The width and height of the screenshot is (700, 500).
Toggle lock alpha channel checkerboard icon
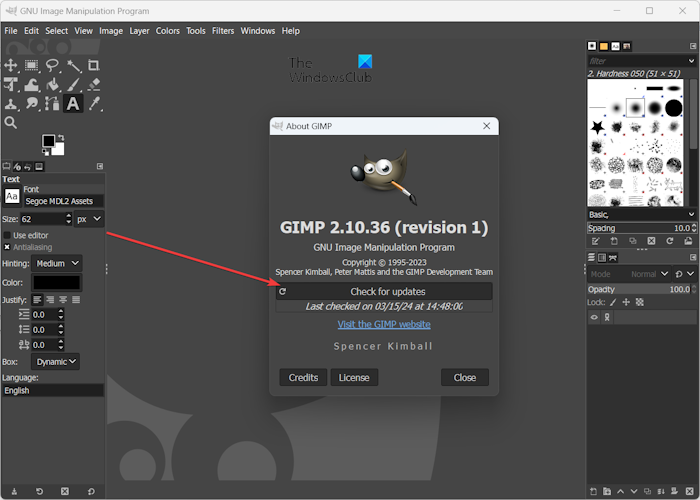point(640,302)
